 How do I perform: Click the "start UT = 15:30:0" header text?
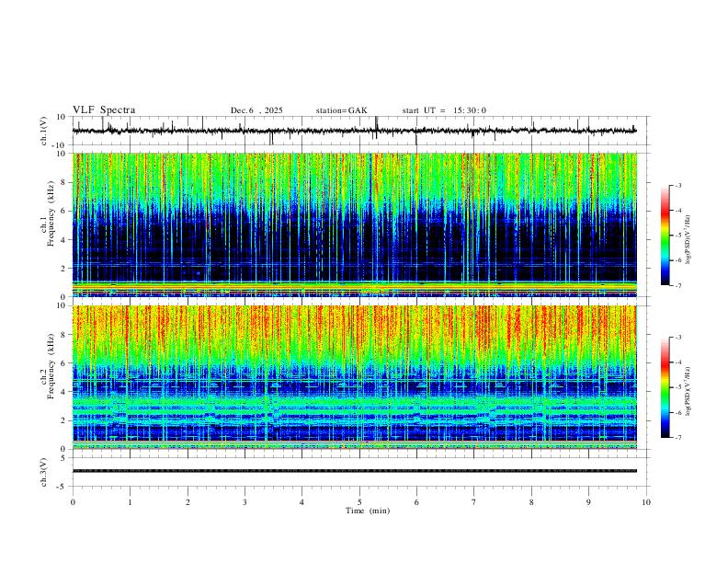pos(444,110)
